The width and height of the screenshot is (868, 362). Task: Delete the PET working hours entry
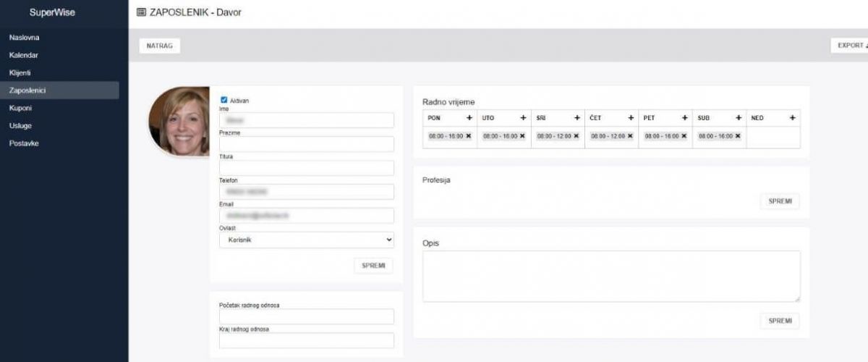[x=684, y=136]
